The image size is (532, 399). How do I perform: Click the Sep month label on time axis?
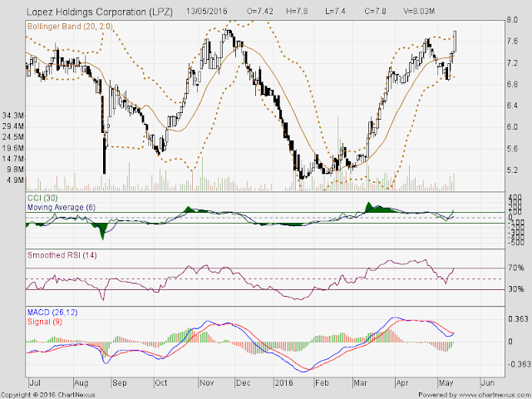tap(120, 383)
